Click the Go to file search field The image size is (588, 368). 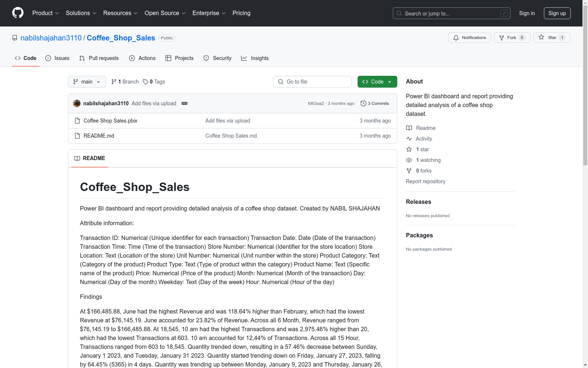tap(312, 82)
